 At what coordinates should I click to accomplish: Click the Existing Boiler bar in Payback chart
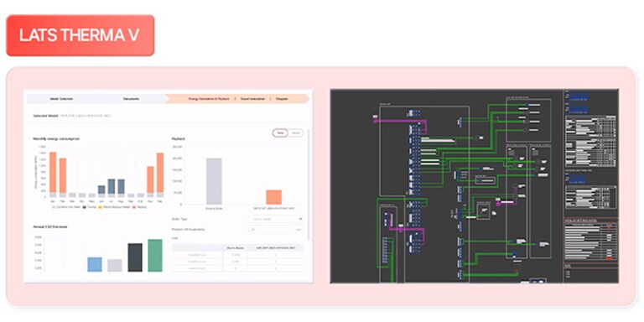pos(214,181)
